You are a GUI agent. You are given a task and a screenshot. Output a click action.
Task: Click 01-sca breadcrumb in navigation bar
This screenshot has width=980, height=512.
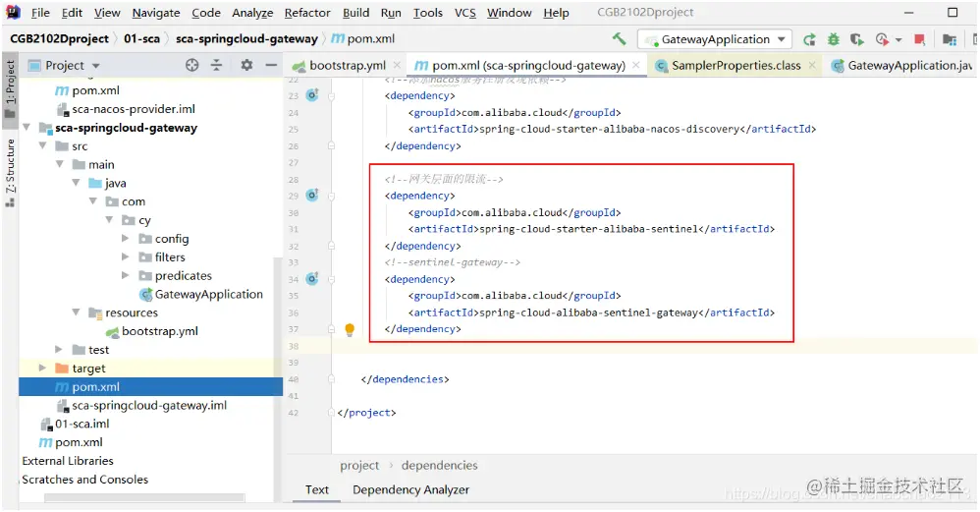coord(141,38)
